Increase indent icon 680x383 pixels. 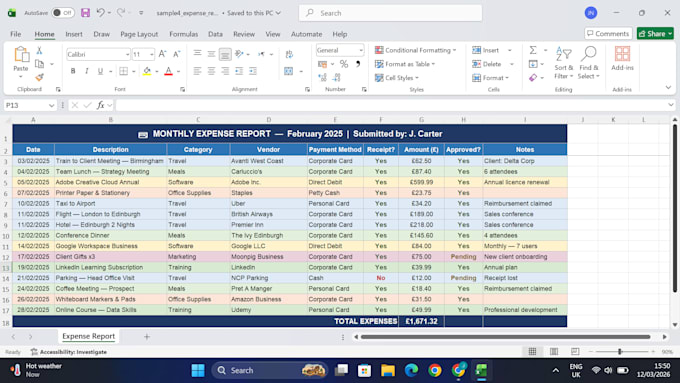[x=253, y=71]
